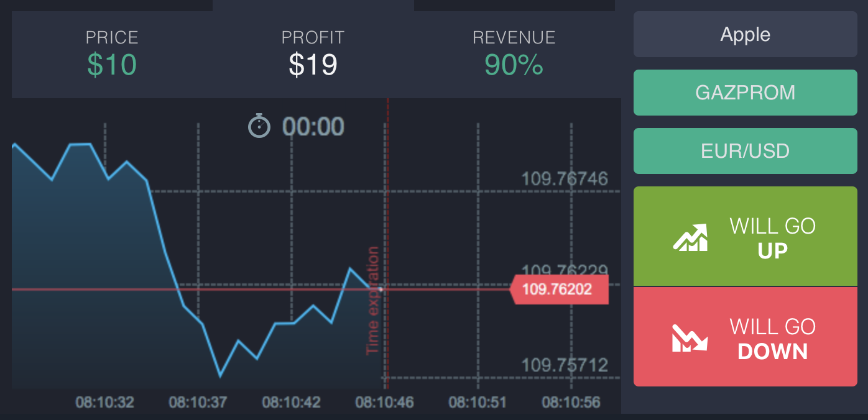Click the 109.75712 price level label
This screenshot has width=868, height=420.
(564, 365)
